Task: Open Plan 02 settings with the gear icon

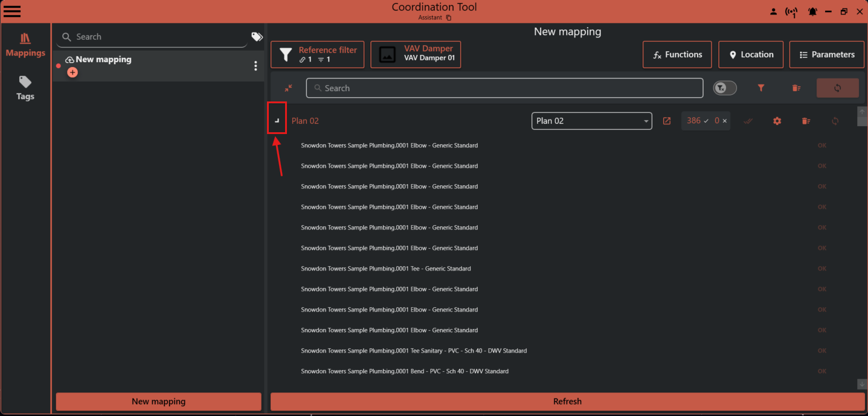Action: (x=777, y=121)
